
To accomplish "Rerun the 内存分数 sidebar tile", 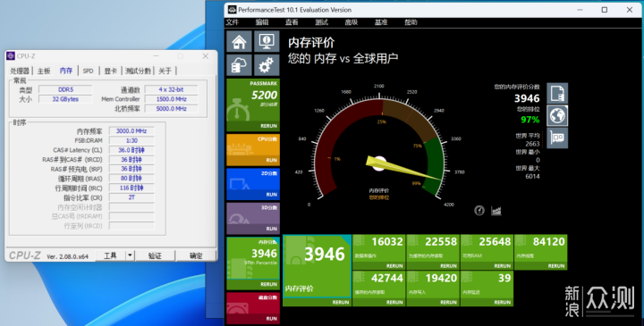I will click(x=268, y=284).
